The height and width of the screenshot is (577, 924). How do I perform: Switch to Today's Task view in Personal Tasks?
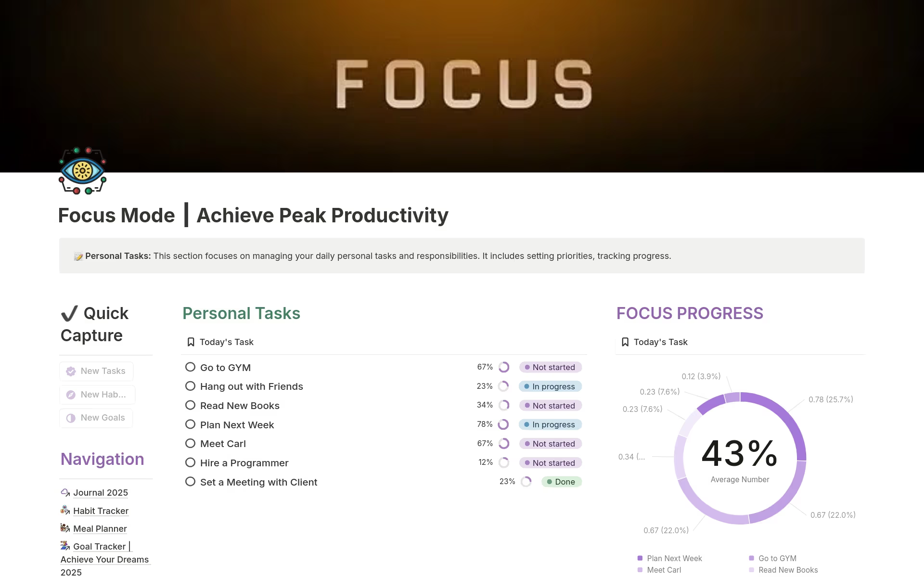pyautogui.click(x=226, y=342)
